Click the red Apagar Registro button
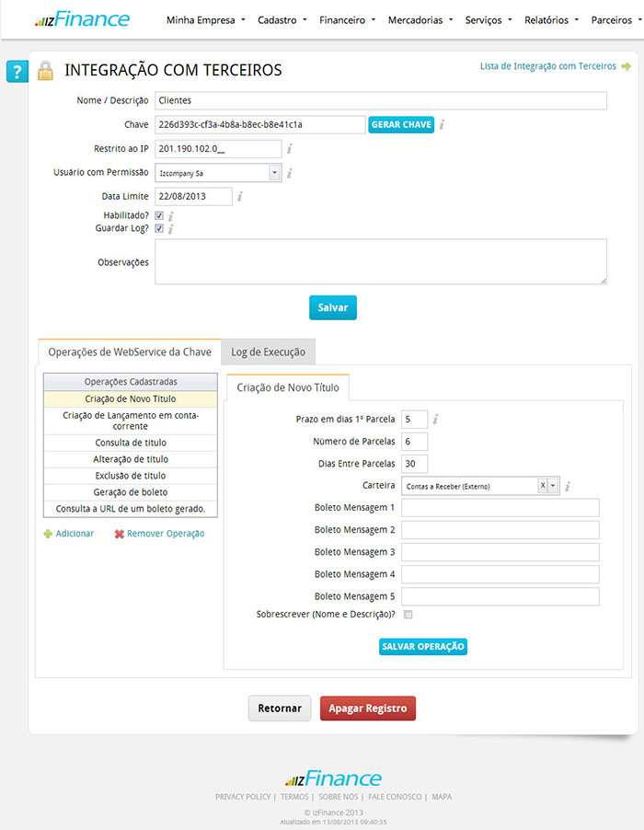Image resolution: width=644 pixels, height=830 pixels. [368, 709]
